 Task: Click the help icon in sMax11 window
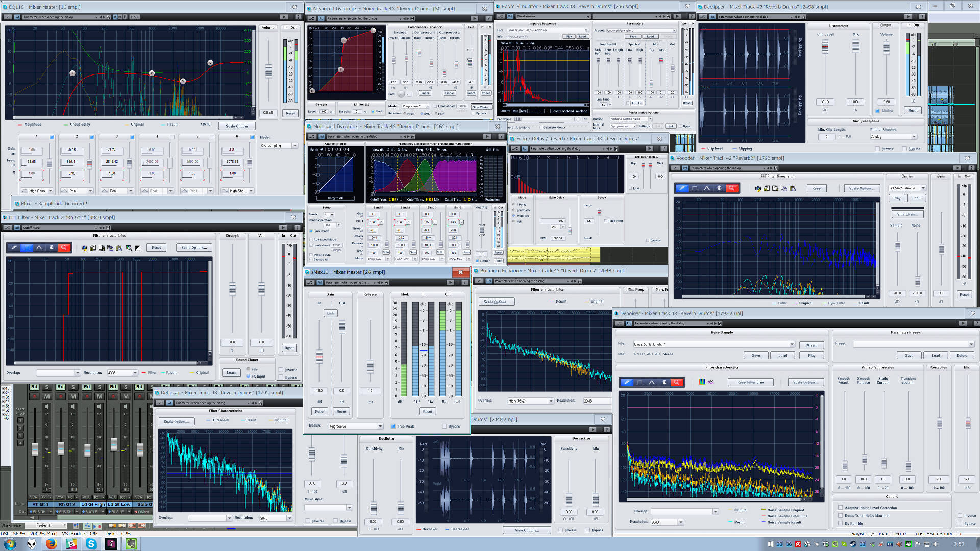point(464,282)
